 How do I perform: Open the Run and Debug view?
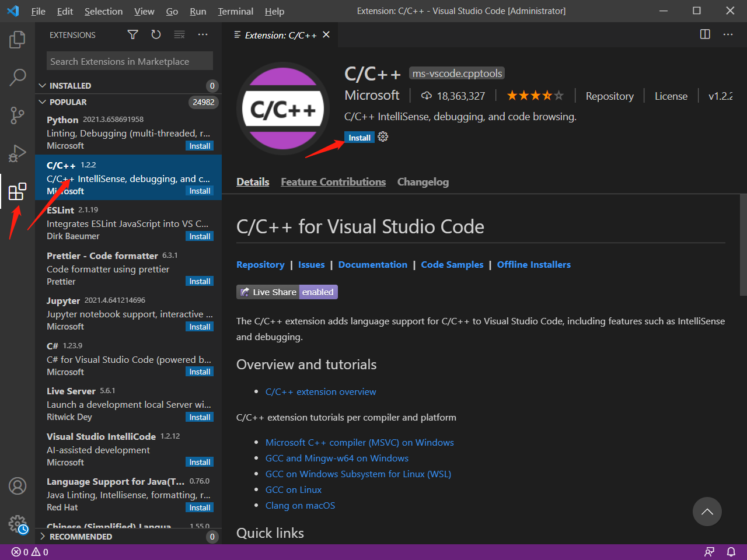tap(17, 153)
